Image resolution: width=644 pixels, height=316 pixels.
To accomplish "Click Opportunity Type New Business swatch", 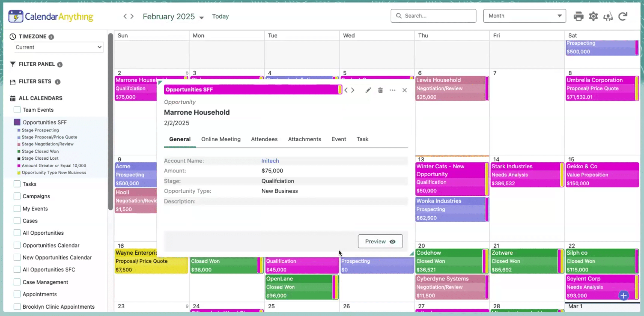I will 19,173.
